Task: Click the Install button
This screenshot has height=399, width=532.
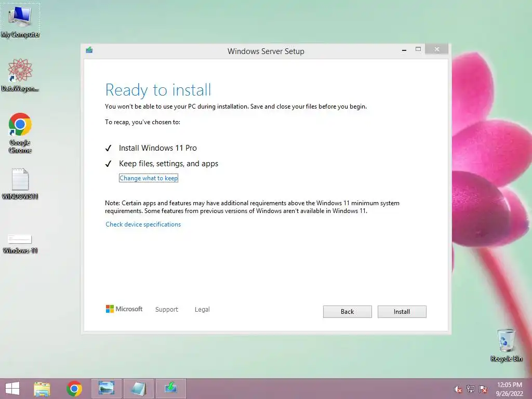Action: pyautogui.click(x=402, y=312)
